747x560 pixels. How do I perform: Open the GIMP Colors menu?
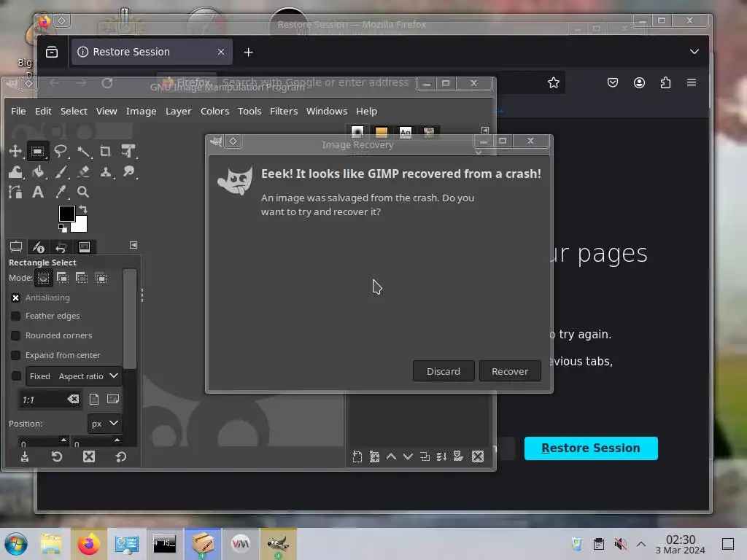tap(215, 111)
